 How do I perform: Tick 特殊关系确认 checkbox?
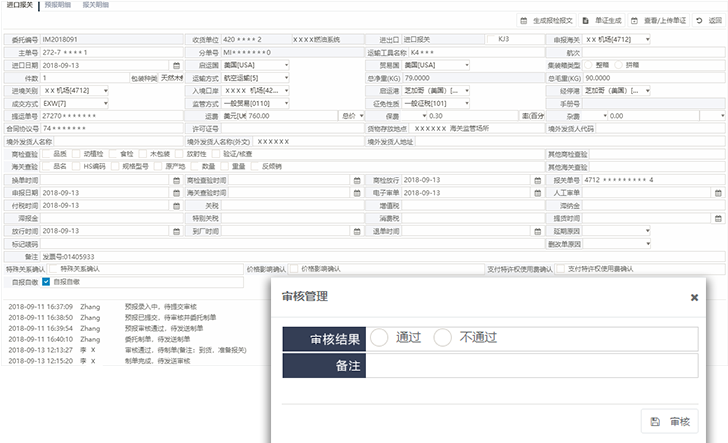(x=53, y=269)
